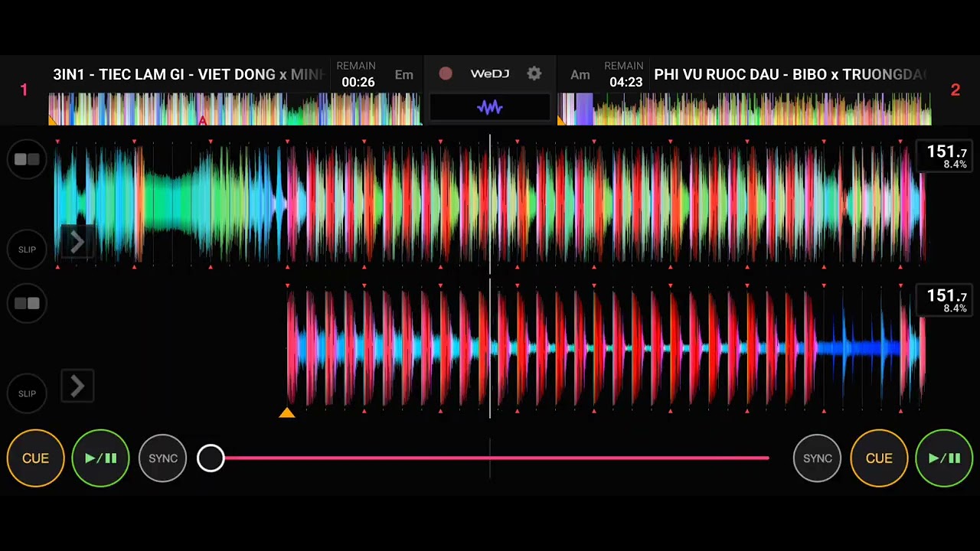Image resolution: width=980 pixels, height=551 pixels.
Task: Tap the WeDJ logo
Action: pyautogui.click(x=490, y=74)
